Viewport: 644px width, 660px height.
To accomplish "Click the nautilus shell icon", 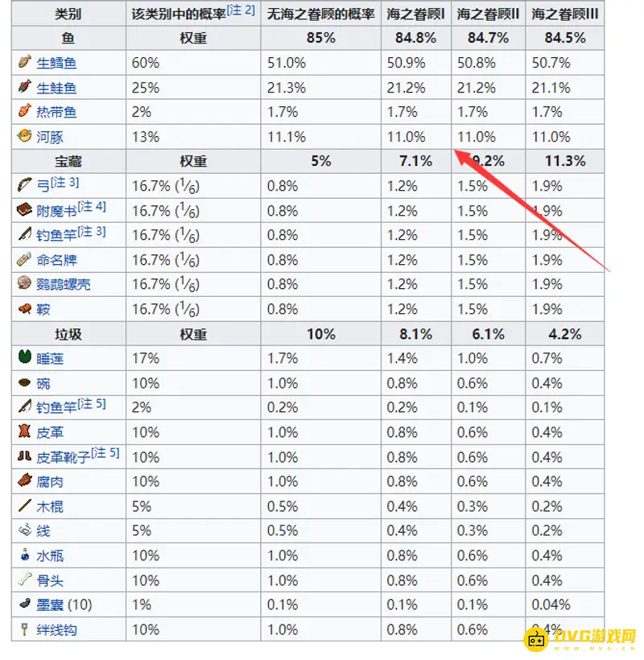I will tap(23, 284).
